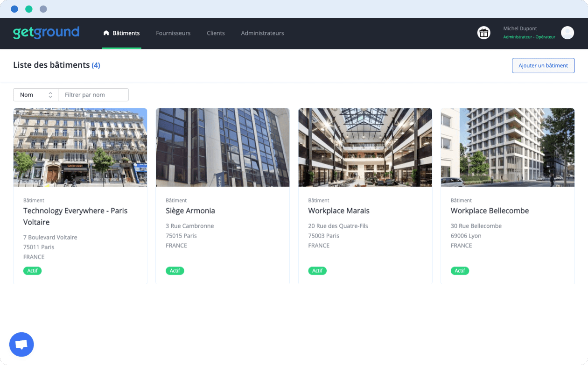Open the gift icon in header
Screen dimensions: 588x365
483,33
